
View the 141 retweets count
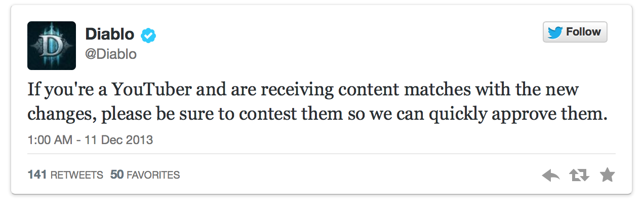pyautogui.click(x=37, y=175)
